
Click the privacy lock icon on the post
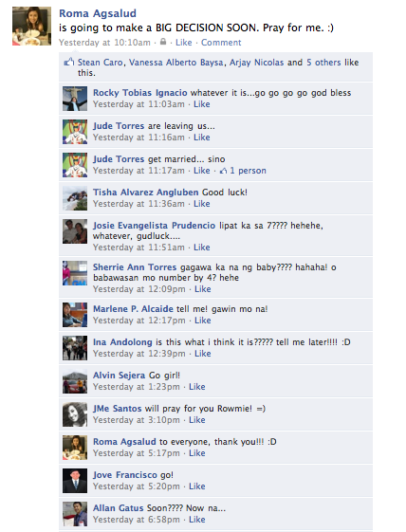coord(163,42)
